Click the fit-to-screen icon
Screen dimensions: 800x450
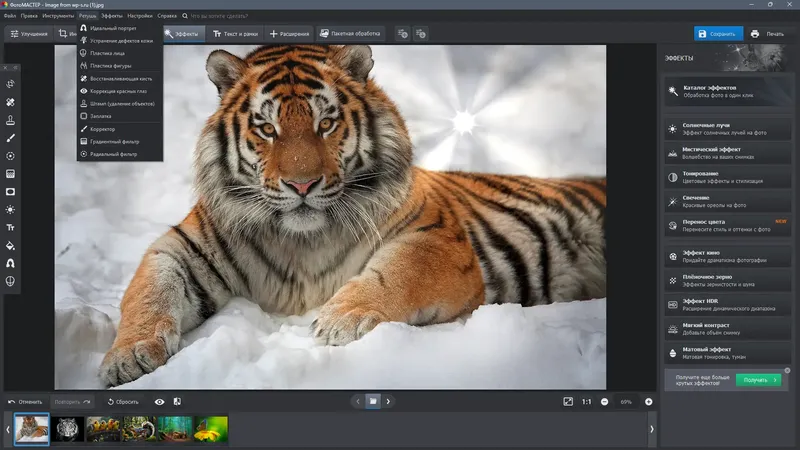[x=568, y=401]
